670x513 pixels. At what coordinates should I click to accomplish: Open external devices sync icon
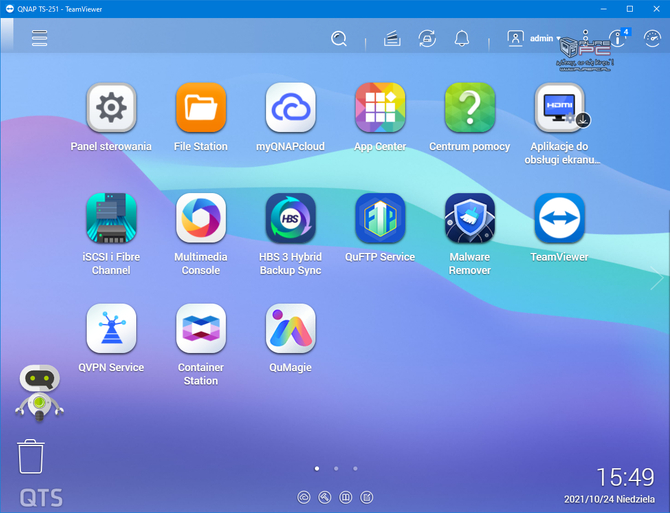pos(427,38)
